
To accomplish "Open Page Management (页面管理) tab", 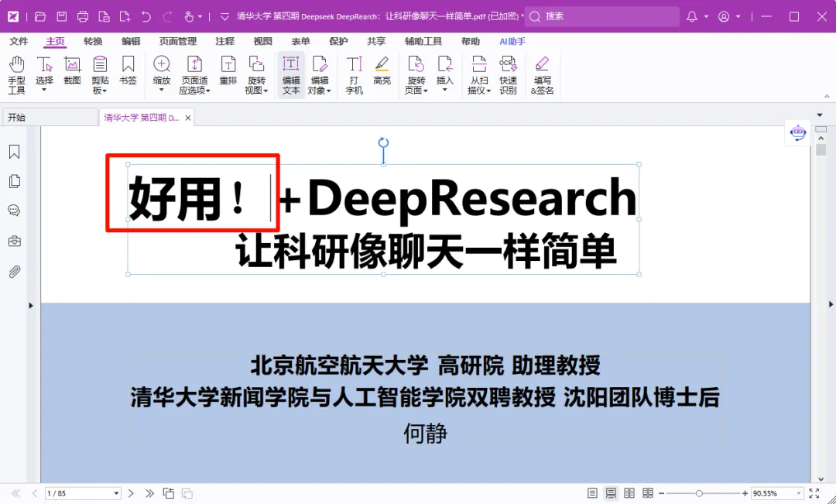I will [x=178, y=41].
